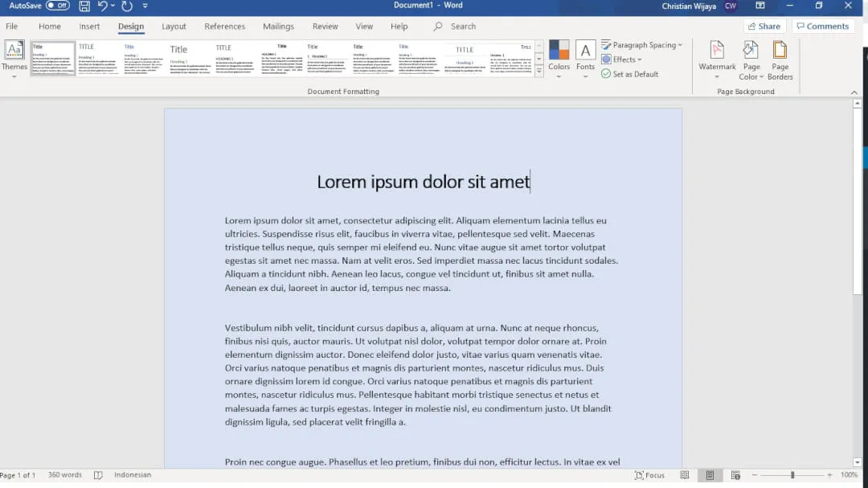Switch to the Review tab
868x488 pixels.
coord(325,26)
